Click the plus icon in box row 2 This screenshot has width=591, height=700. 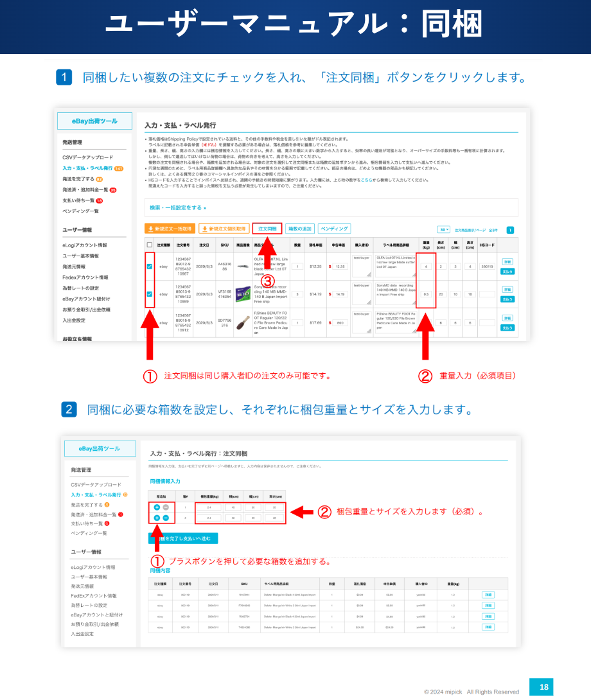(157, 518)
